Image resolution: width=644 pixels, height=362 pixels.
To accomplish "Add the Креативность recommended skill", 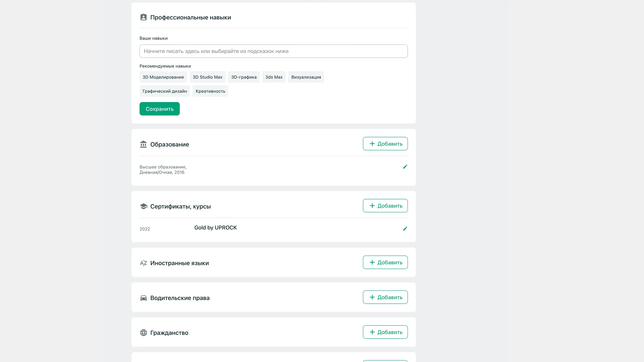I will (210, 91).
